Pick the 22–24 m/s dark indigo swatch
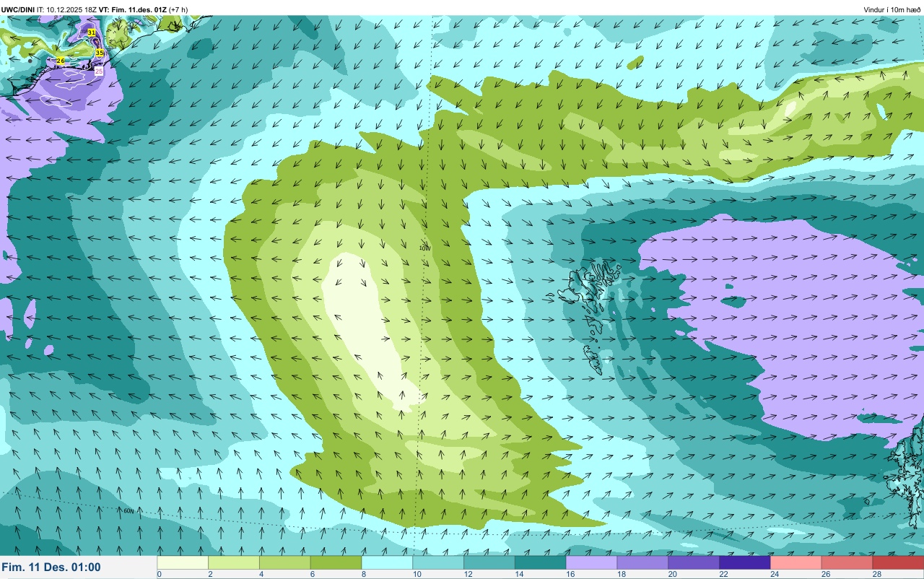 [x=745, y=562]
